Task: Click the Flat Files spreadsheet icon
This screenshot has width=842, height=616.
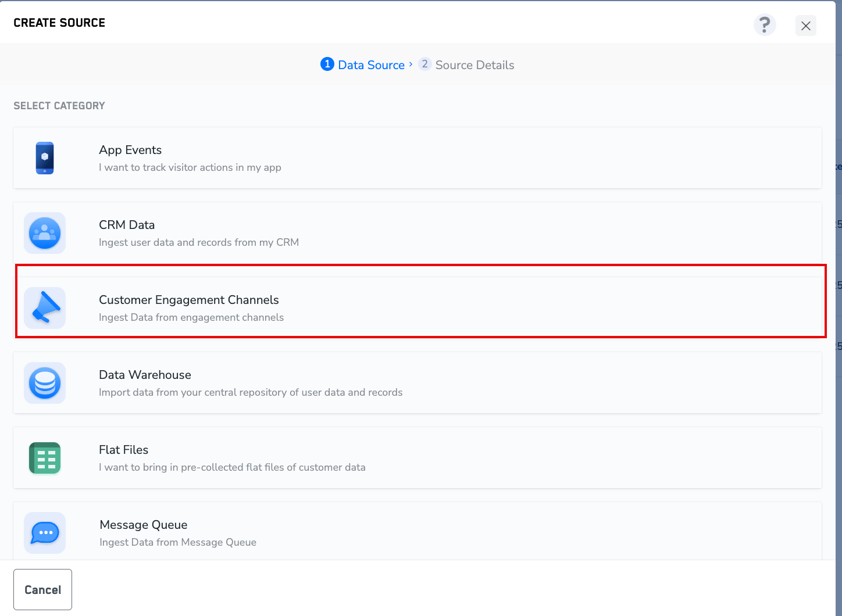Action: tap(45, 458)
